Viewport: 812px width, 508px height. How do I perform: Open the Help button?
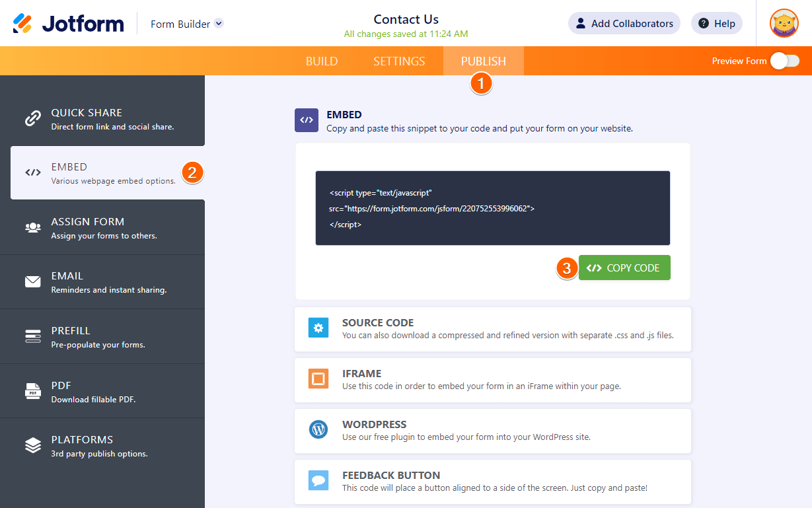click(717, 23)
